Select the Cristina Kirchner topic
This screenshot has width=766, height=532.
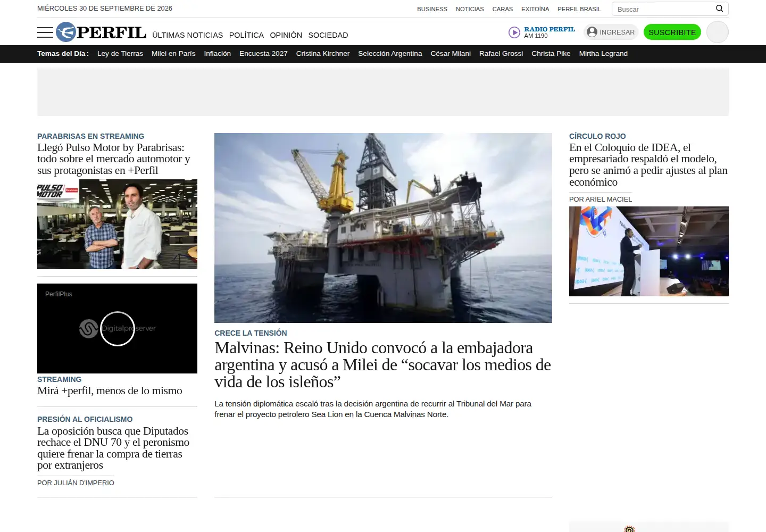pos(323,54)
